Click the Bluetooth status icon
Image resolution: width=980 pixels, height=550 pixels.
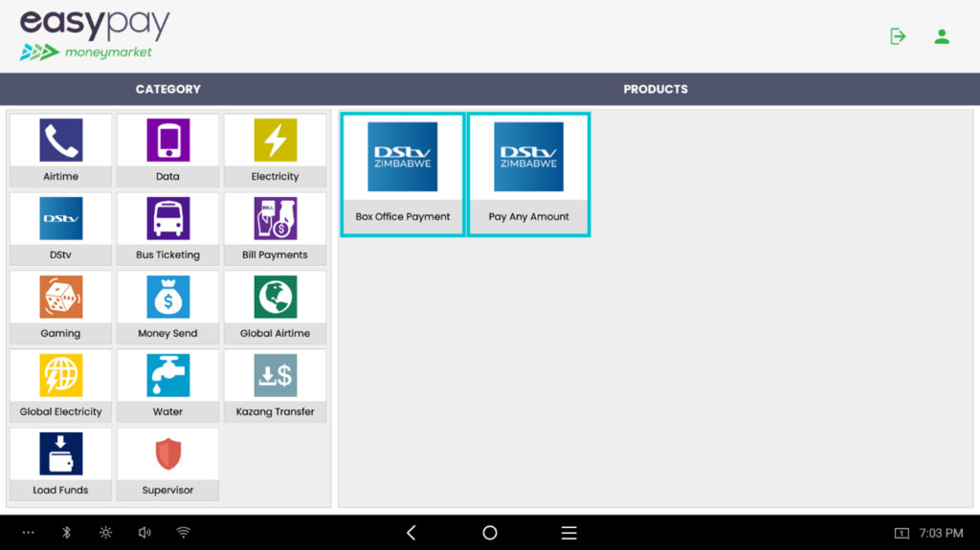[67, 533]
